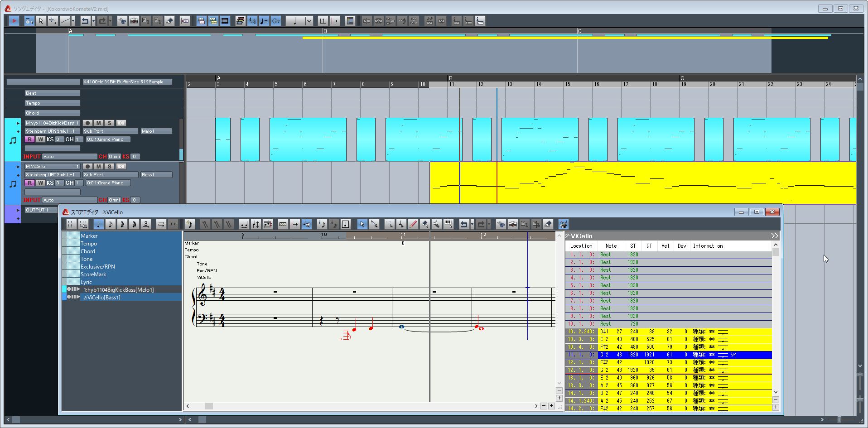The image size is (868, 428).
Task: Select the quarter note in the score editor toolbar
Action: pyautogui.click(x=99, y=224)
